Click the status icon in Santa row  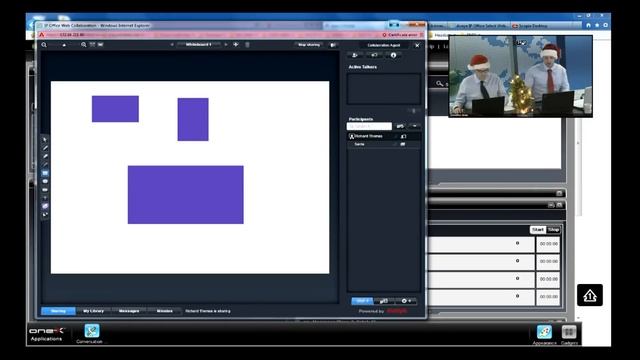[x=403, y=144]
